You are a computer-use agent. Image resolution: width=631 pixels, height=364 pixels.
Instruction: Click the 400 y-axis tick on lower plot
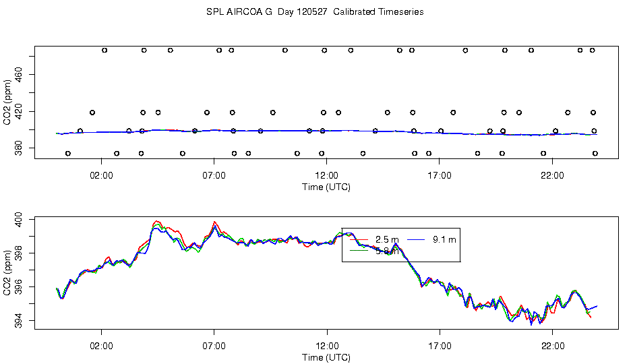click(18, 220)
